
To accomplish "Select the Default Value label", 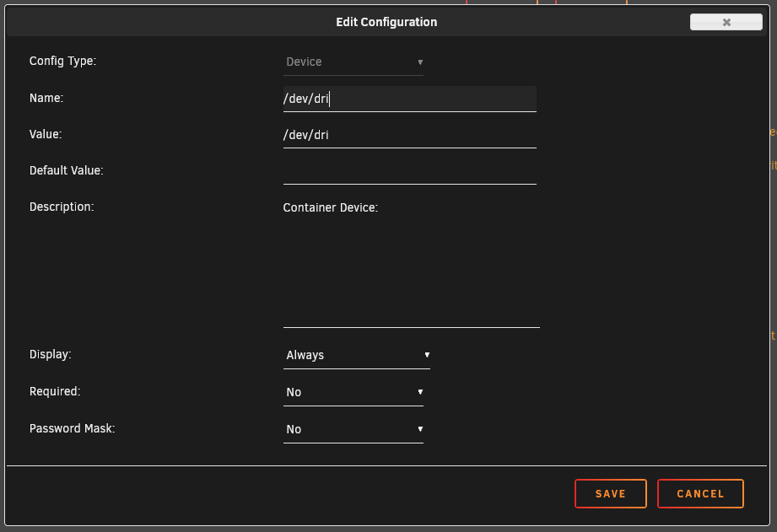I will click(x=67, y=170).
